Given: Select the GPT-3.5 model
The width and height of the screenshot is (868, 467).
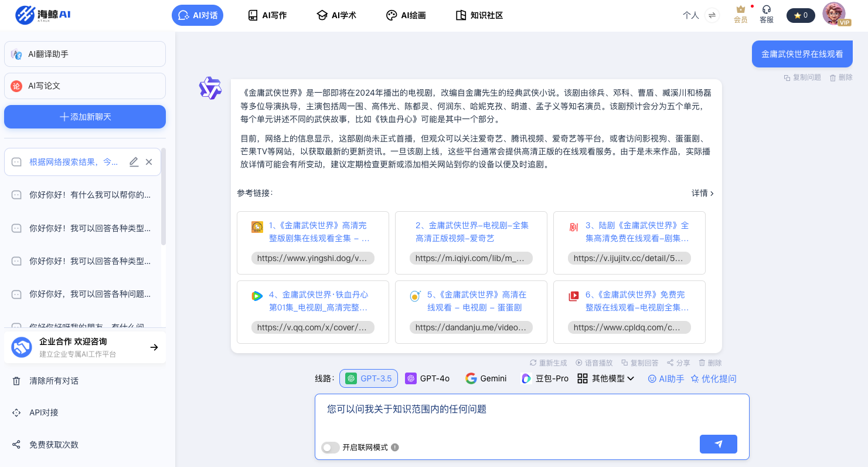Looking at the screenshot, I should pos(369,378).
